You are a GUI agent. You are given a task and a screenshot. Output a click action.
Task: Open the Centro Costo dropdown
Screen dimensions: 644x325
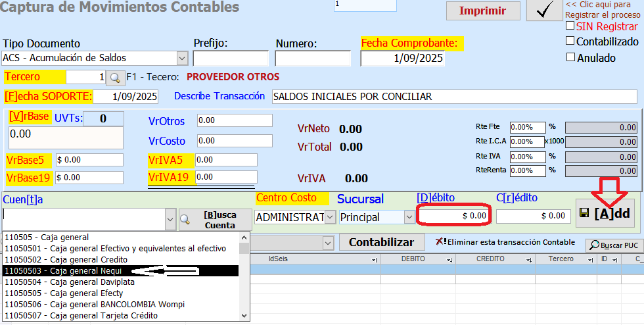[x=330, y=216]
